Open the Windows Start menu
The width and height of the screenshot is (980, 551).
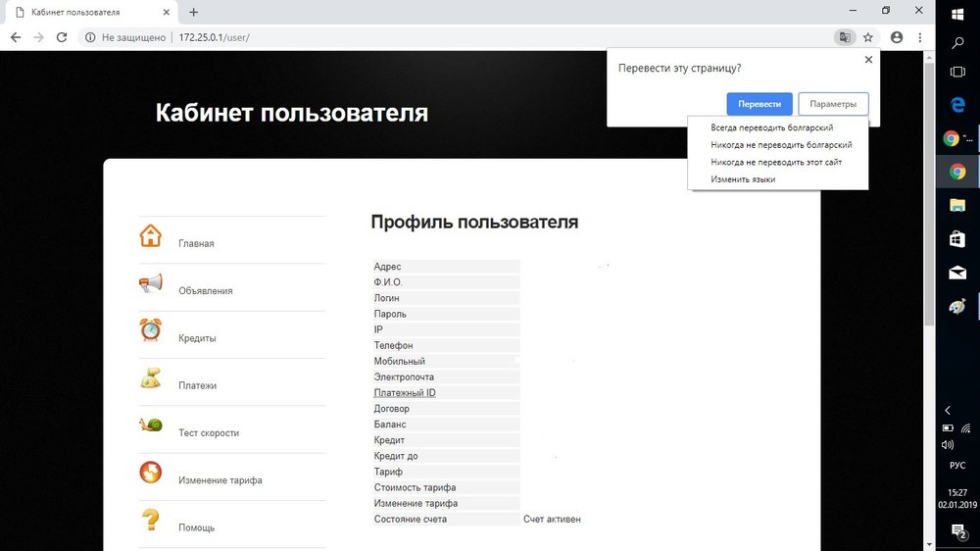(957, 14)
